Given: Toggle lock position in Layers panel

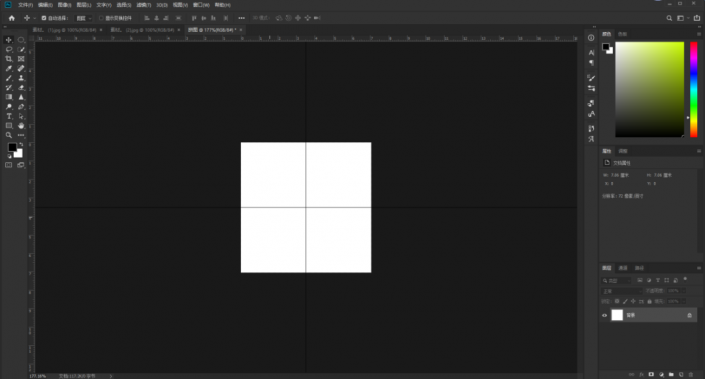Looking at the screenshot, I should [633, 301].
